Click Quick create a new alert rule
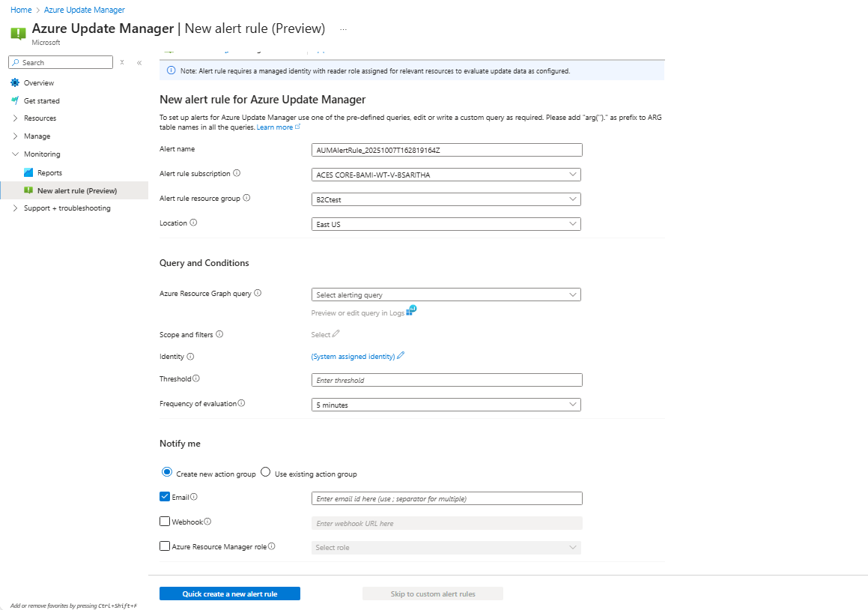Image resolution: width=868 pixels, height=610 pixels. 229,593
